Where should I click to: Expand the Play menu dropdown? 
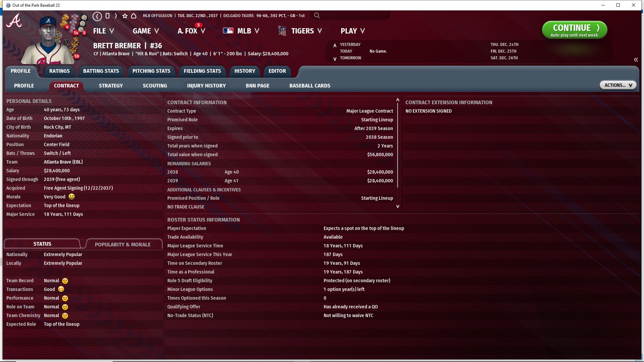click(x=353, y=31)
